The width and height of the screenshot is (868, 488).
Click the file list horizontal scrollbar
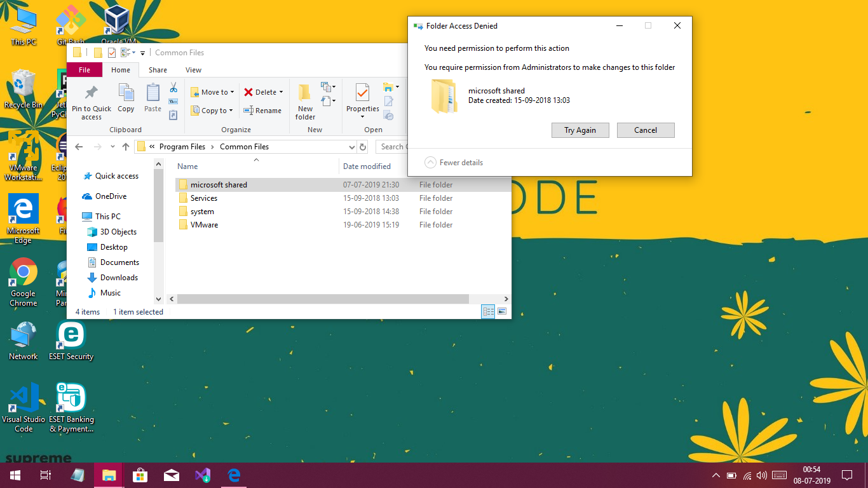tap(323, 299)
